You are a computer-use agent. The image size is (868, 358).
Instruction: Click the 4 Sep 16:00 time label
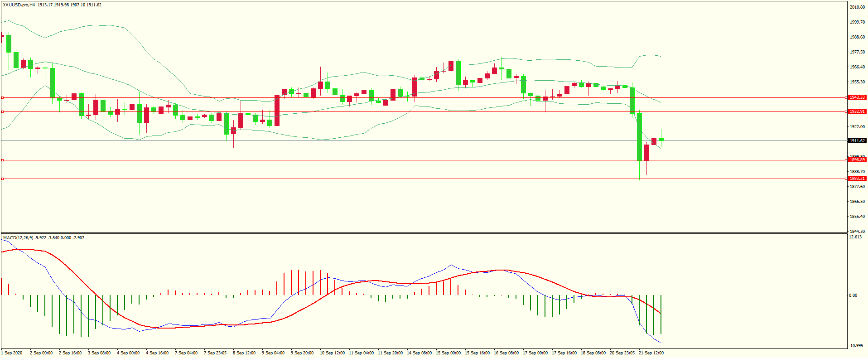[x=157, y=353]
